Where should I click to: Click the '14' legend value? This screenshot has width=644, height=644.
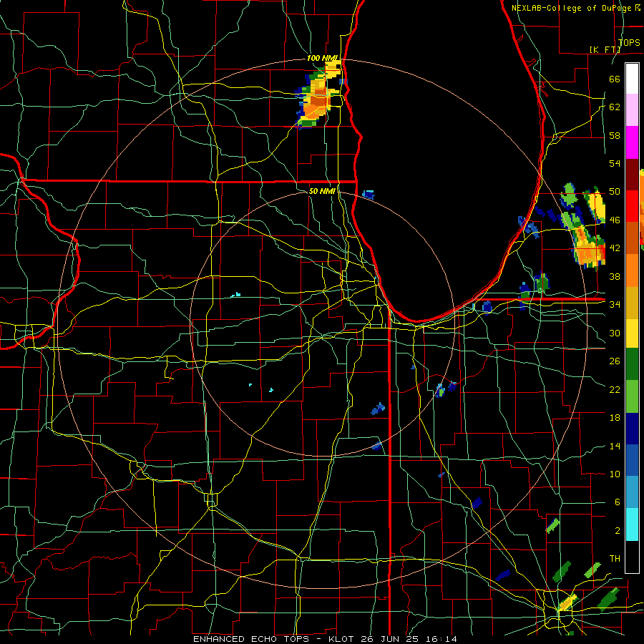tap(615, 447)
